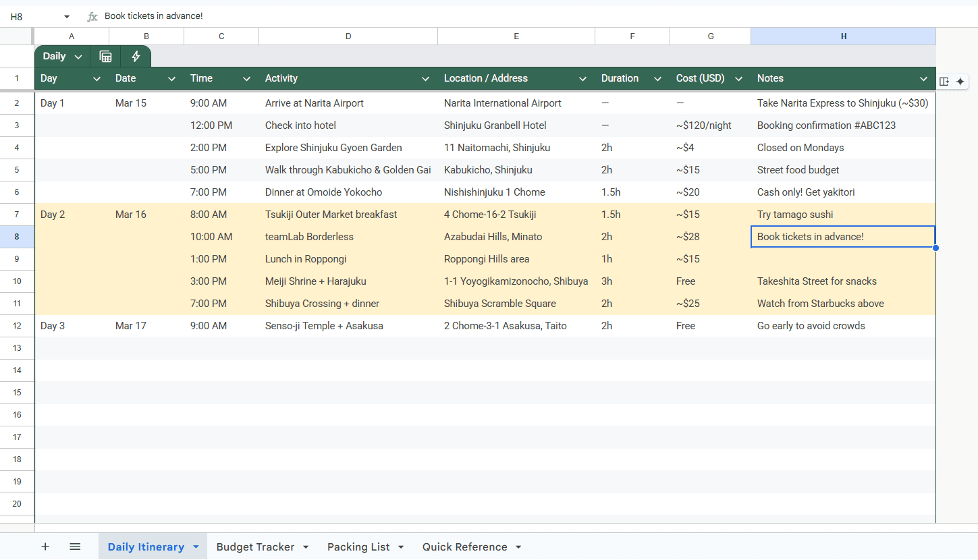
Task: Select cell 'Azabudai Hills, Minato'
Action: [516, 237]
